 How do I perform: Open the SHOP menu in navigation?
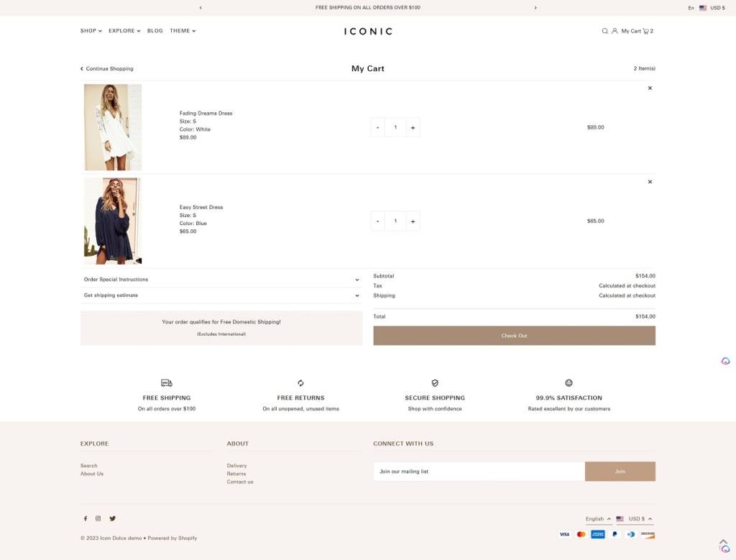tap(91, 31)
